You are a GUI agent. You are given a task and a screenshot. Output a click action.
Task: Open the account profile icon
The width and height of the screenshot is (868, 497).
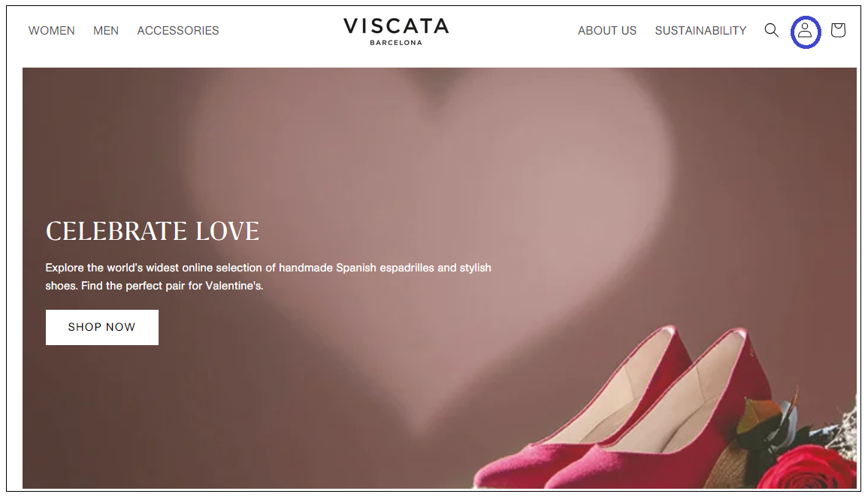point(805,30)
